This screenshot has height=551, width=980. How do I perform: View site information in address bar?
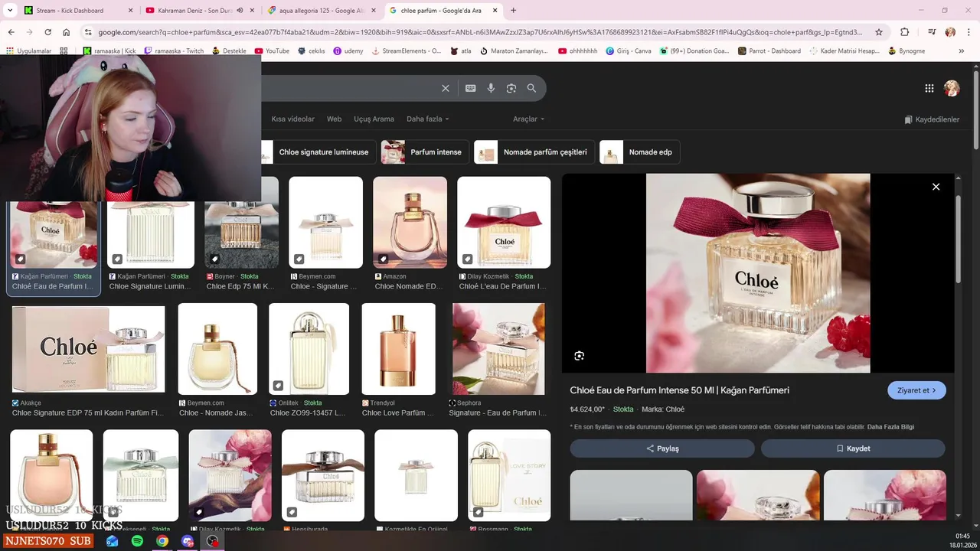tap(88, 32)
